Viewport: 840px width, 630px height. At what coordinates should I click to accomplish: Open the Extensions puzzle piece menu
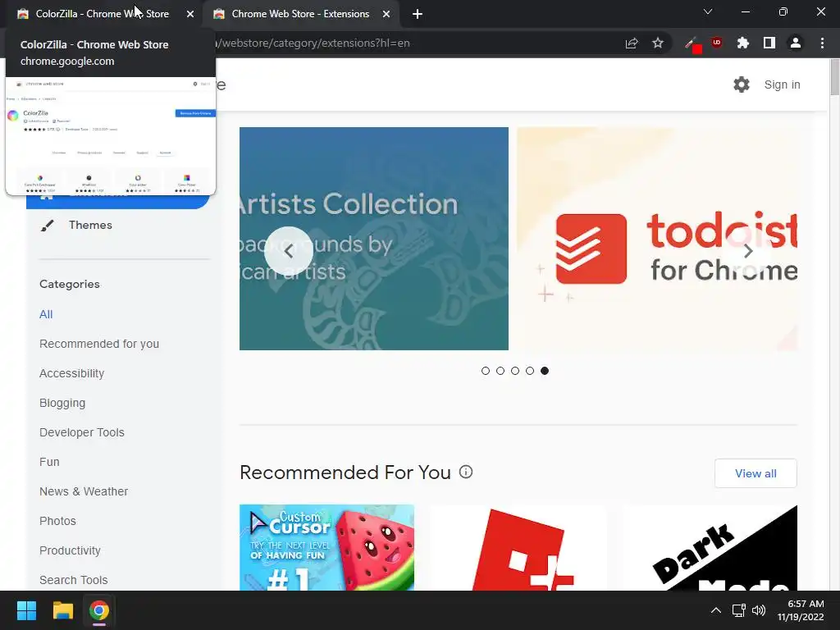742,43
